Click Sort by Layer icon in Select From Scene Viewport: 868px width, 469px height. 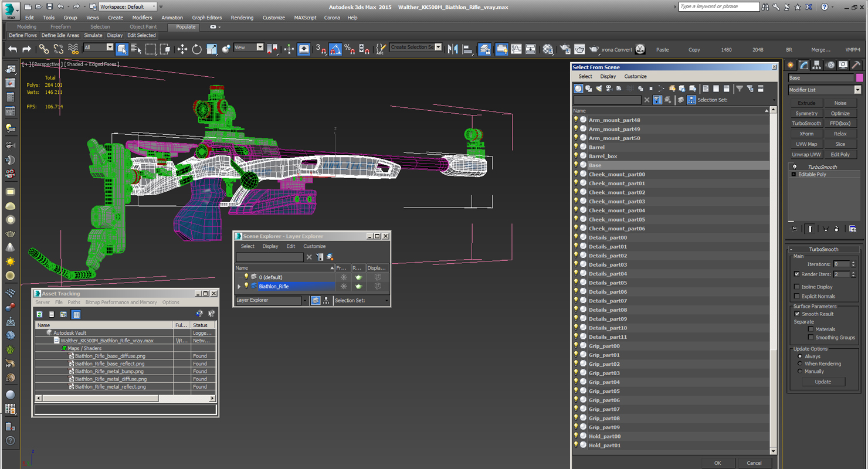pos(681,100)
